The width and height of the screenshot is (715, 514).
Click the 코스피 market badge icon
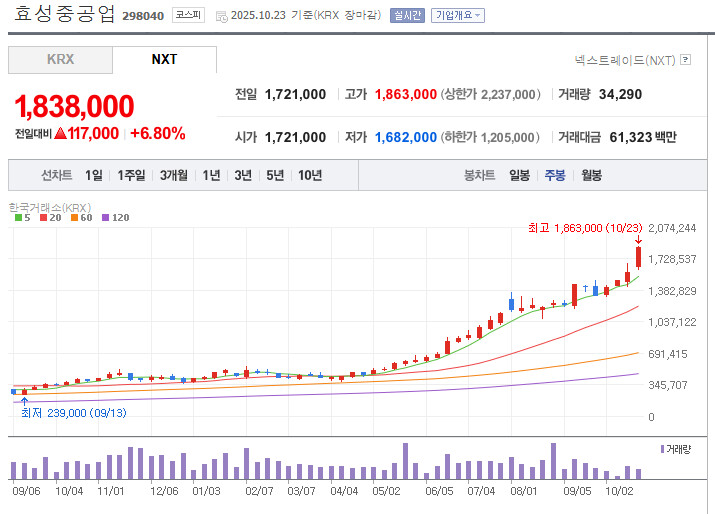pos(187,16)
